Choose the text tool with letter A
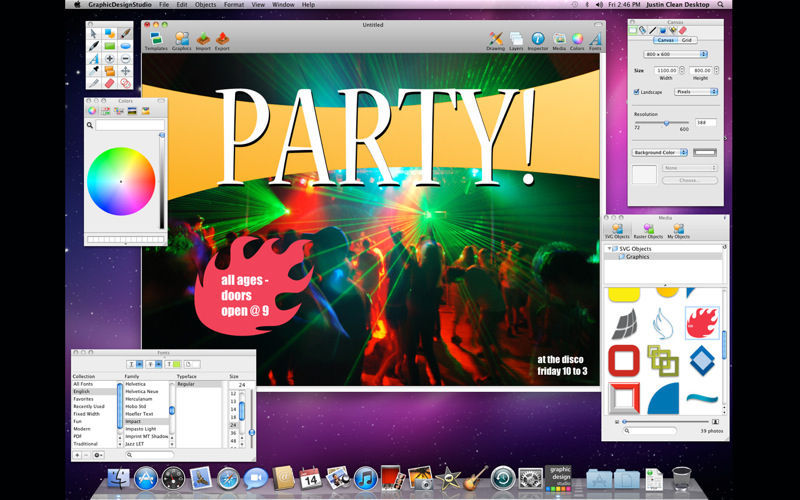This screenshot has width=800, height=500. (93, 58)
